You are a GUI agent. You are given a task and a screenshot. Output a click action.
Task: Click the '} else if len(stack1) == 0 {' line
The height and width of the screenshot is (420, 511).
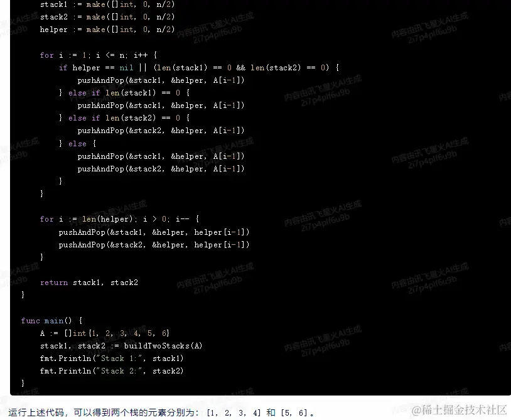click(x=124, y=93)
